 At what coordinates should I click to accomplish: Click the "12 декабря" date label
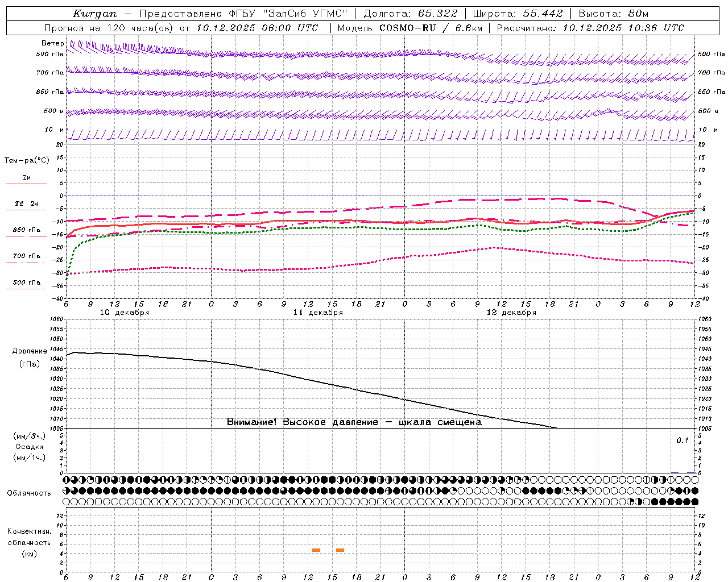pyautogui.click(x=511, y=313)
